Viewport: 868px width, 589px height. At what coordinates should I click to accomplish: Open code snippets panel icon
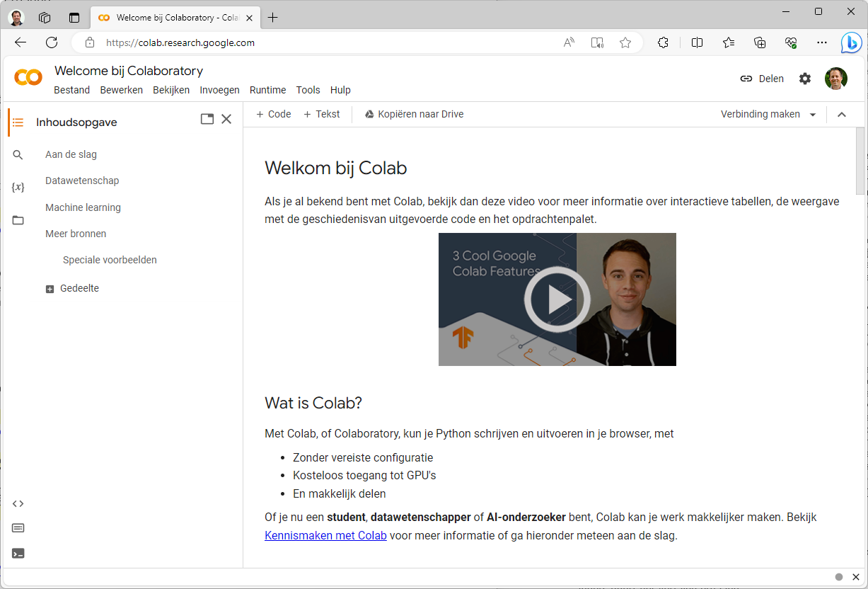18,504
